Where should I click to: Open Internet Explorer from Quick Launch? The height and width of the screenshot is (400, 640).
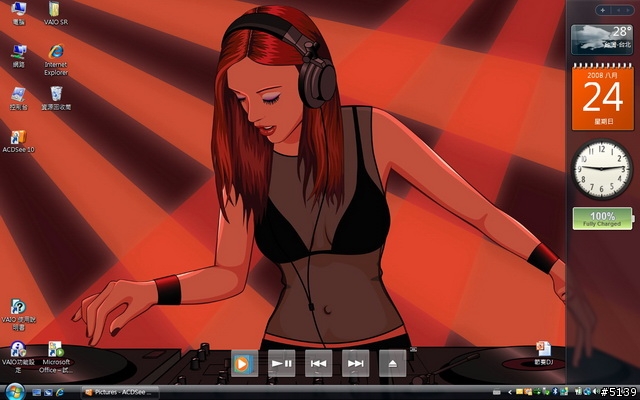pos(60,393)
